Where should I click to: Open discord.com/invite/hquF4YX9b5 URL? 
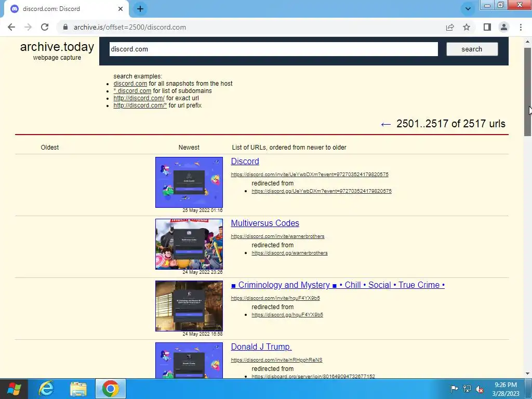click(275, 298)
